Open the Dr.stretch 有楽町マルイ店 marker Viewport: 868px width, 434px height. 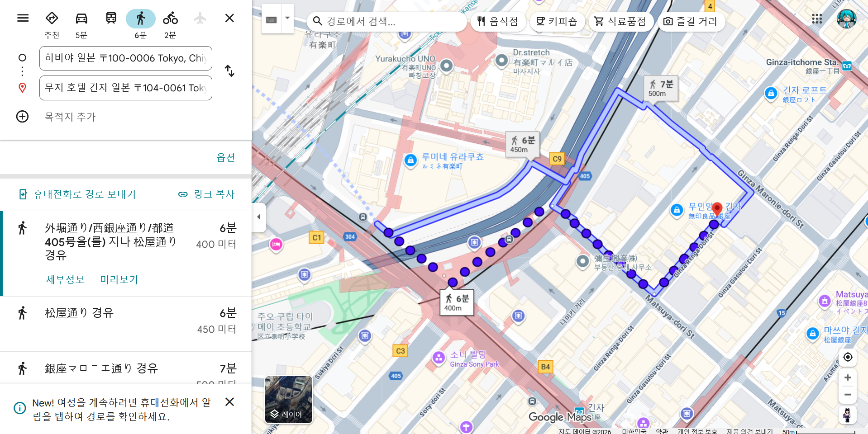click(x=501, y=60)
